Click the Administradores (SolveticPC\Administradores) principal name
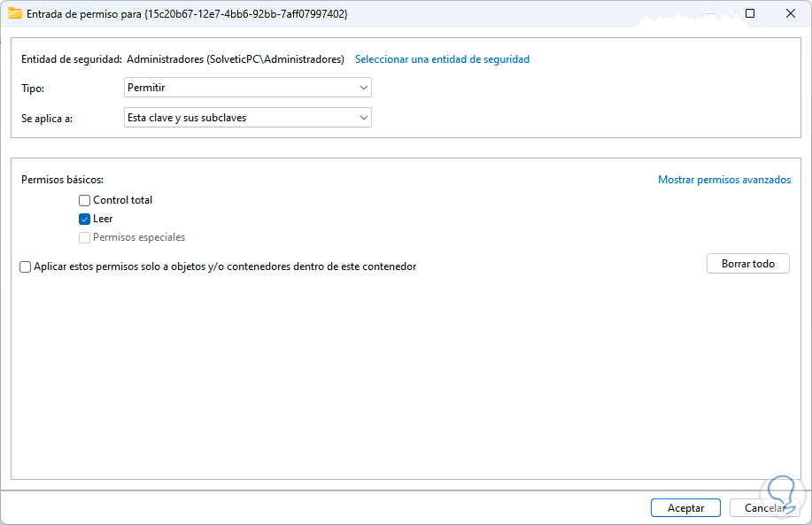The height and width of the screenshot is (525, 812). [236, 59]
